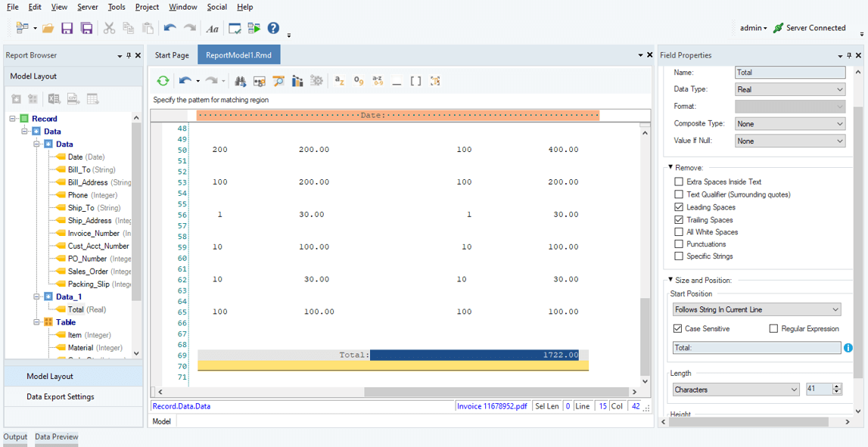This screenshot has width=868, height=447.
Task: Click the bar chart statistics icon
Action: 297,81
